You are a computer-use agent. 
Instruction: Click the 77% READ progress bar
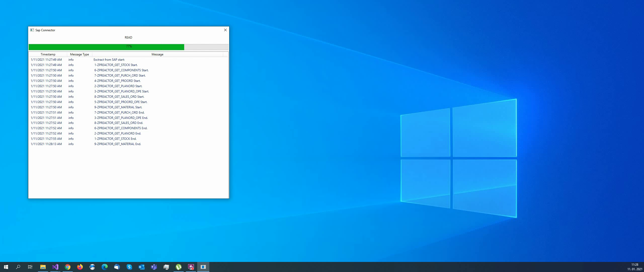pyautogui.click(x=129, y=47)
